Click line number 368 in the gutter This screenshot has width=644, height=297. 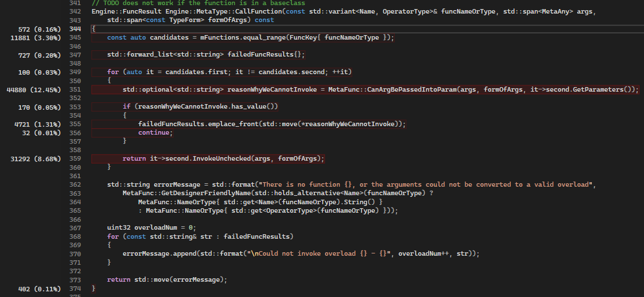coord(75,236)
